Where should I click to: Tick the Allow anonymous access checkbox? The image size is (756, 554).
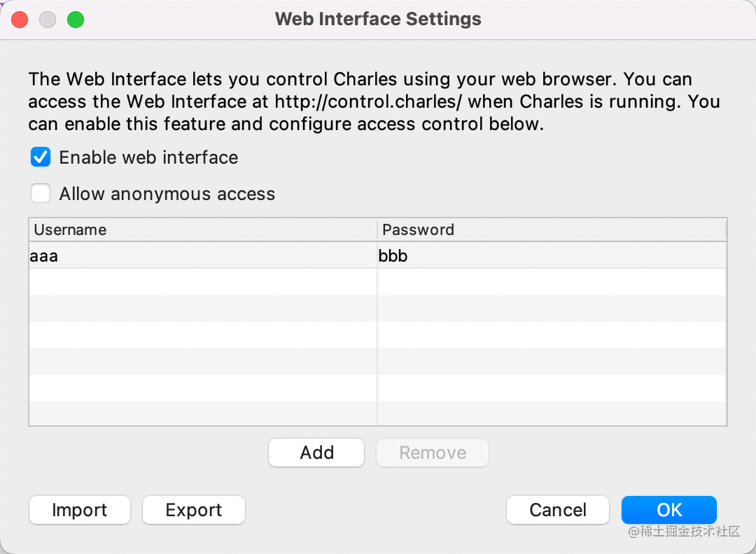pyautogui.click(x=41, y=194)
